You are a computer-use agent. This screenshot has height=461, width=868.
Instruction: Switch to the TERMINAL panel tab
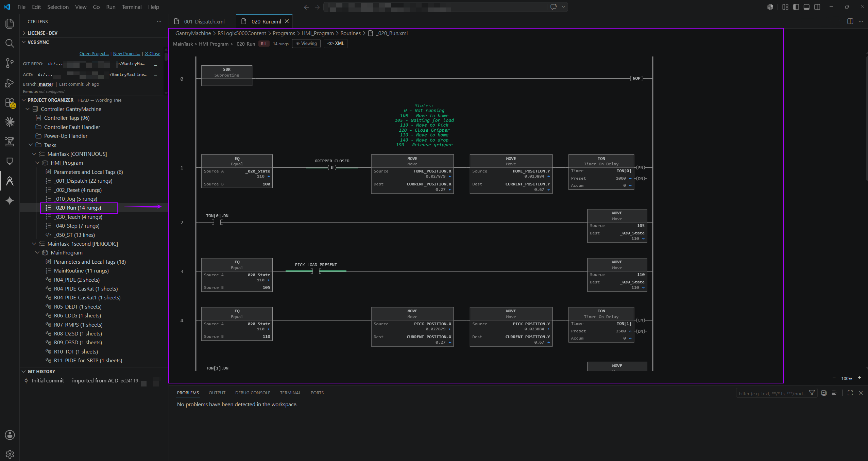(290, 393)
